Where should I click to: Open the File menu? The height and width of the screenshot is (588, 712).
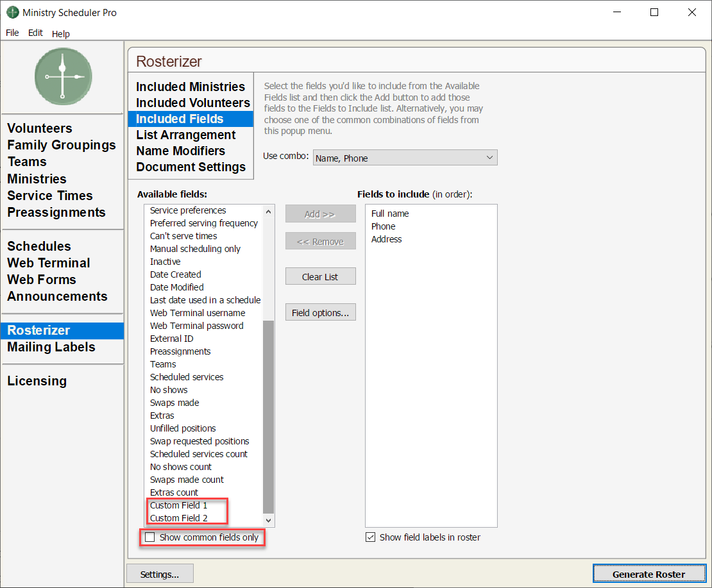[x=12, y=33]
